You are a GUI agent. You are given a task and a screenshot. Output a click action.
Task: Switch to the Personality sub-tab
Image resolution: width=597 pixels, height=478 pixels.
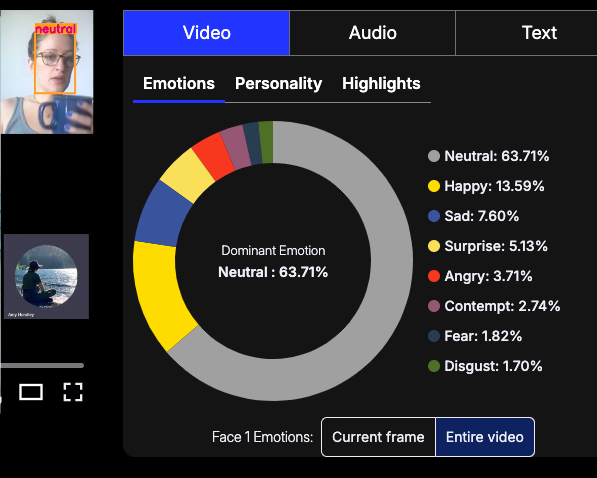tap(278, 83)
